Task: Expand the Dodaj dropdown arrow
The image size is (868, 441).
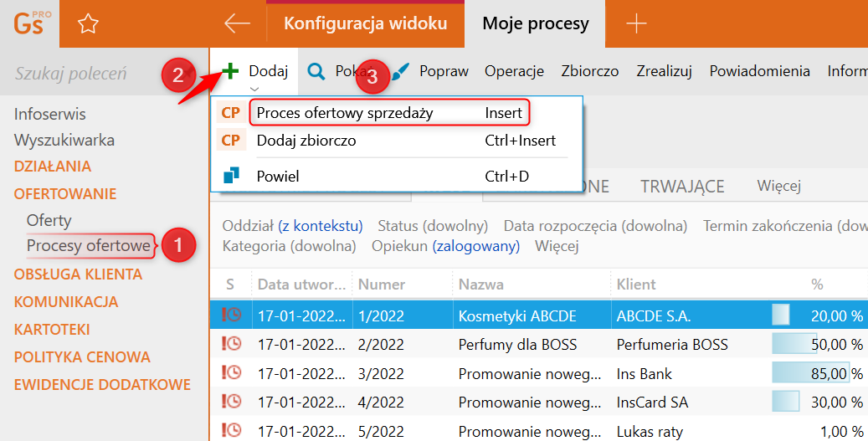Action: coord(254,88)
